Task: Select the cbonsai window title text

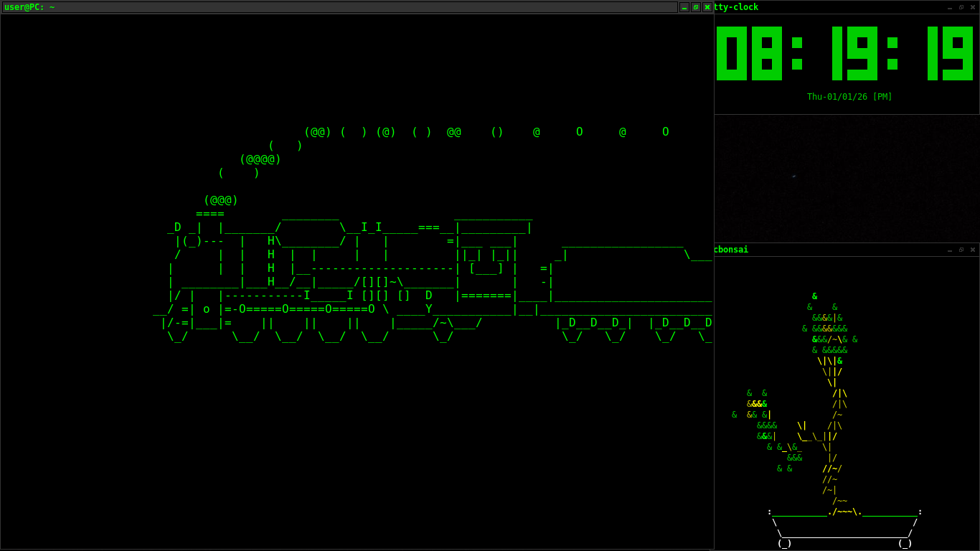Action: (731, 250)
